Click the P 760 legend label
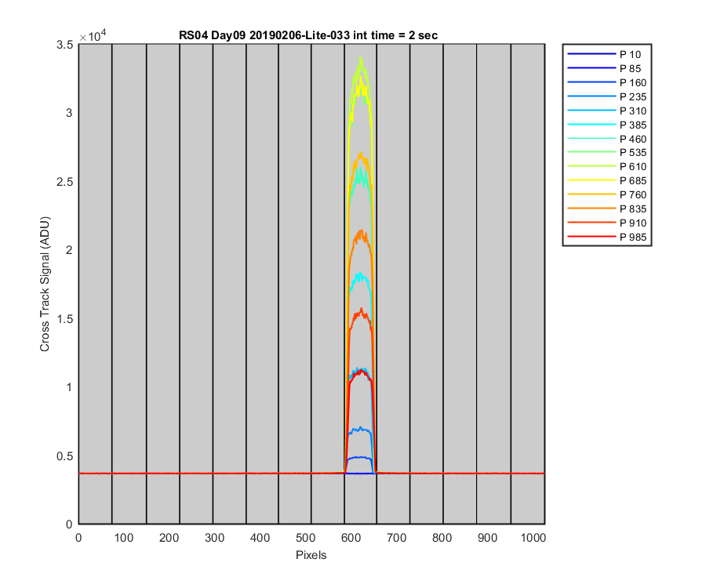Screen dimensions: 706x588 [633, 194]
